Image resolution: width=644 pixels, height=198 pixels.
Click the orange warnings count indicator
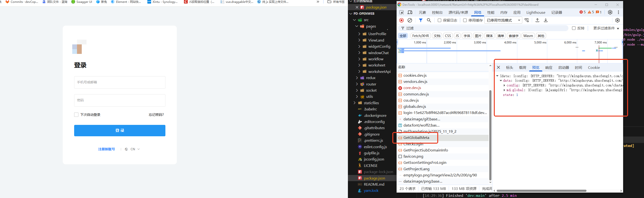coord(591,12)
